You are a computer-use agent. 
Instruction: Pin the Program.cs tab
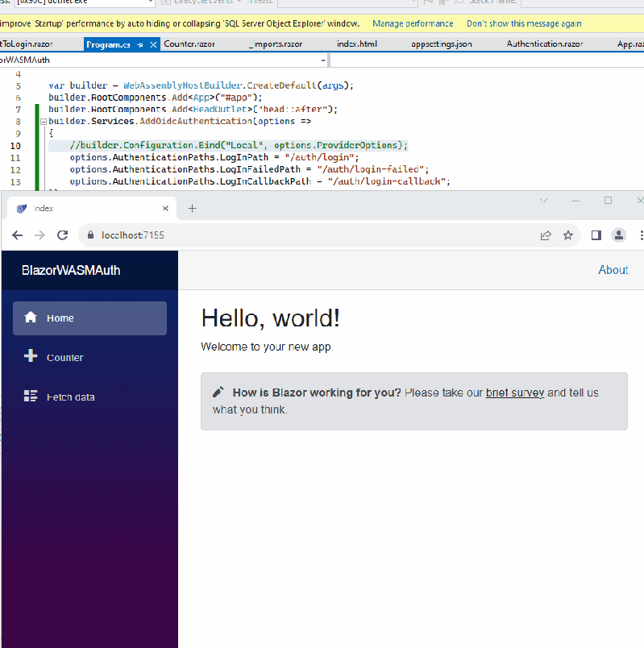[140, 44]
